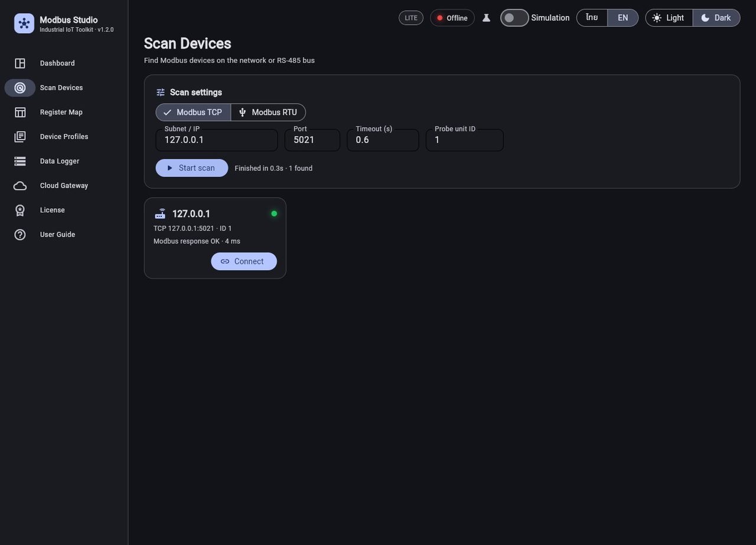Select Modbus TCP protocol option
Image resolution: width=756 pixels, height=545 pixels.
(x=193, y=112)
